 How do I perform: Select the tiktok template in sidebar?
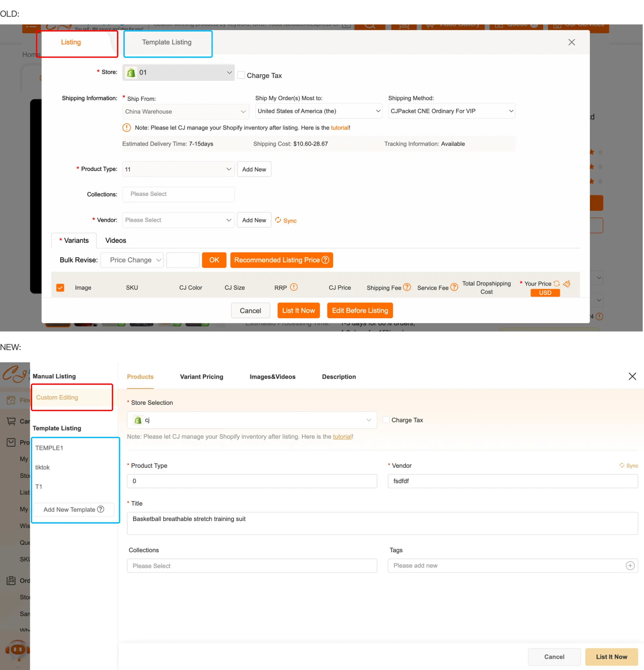(43, 467)
